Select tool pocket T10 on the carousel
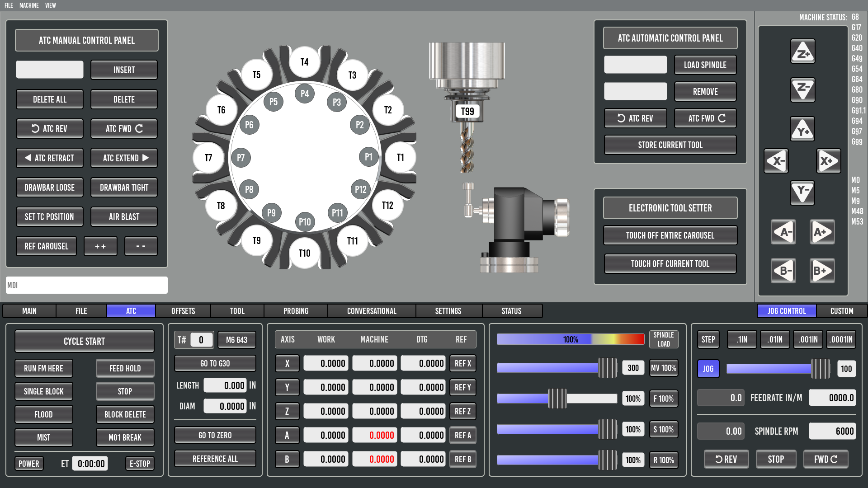 pos(304,253)
